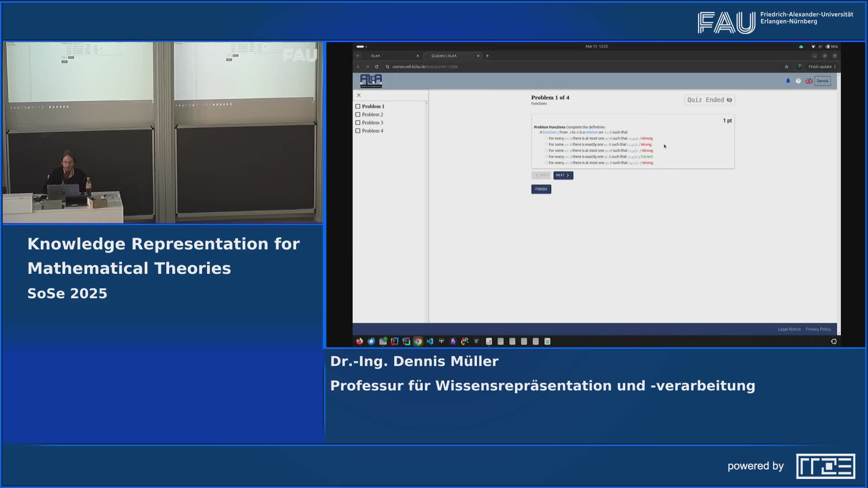The width and height of the screenshot is (868, 488).
Task: Select the Correct answer radio option
Action: point(546,156)
